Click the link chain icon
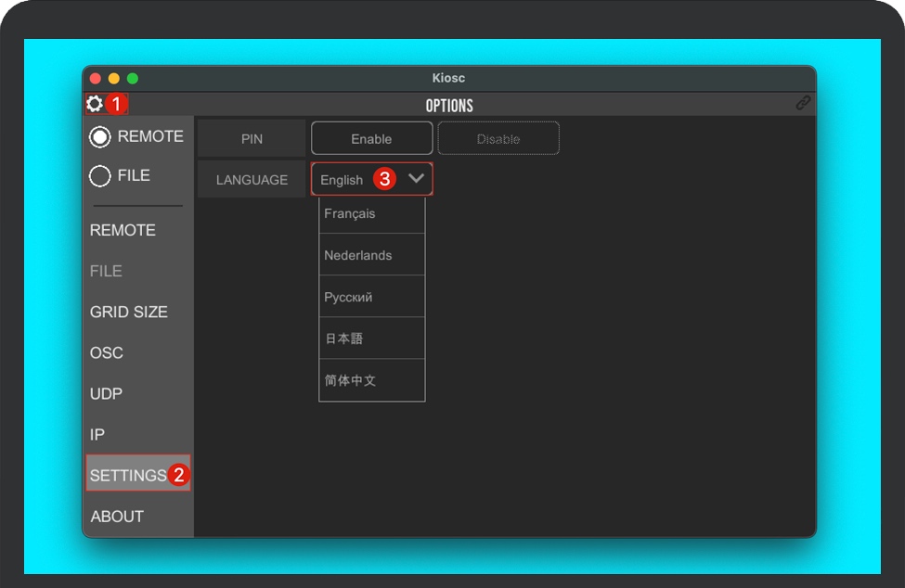 pyautogui.click(x=803, y=103)
